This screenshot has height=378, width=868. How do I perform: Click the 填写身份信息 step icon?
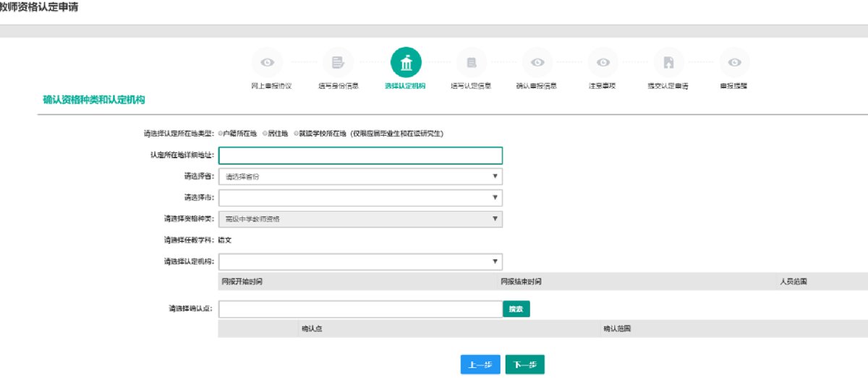[x=338, y=63]
